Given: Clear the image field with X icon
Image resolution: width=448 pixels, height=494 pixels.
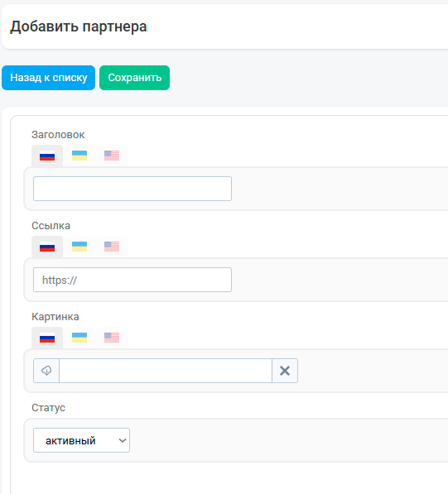Looking at the screenshot, I should (285, 371).
